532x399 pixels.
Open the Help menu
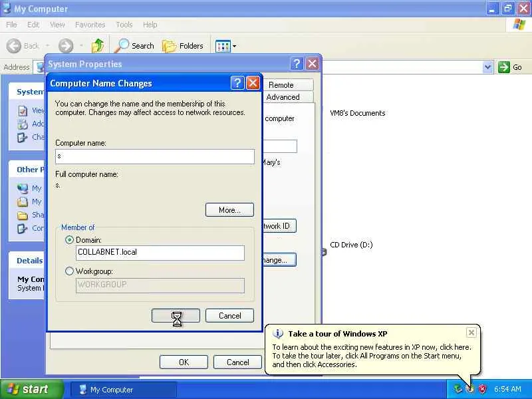150,25
